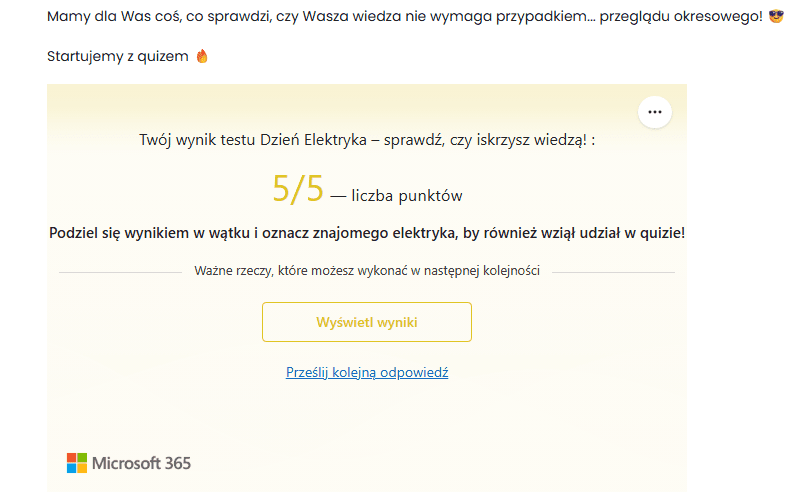The height and width of the screenshot is (492, 793).
Task: Click the divider line left of 'Ważne rzeczy'
Action: point(120,272)
